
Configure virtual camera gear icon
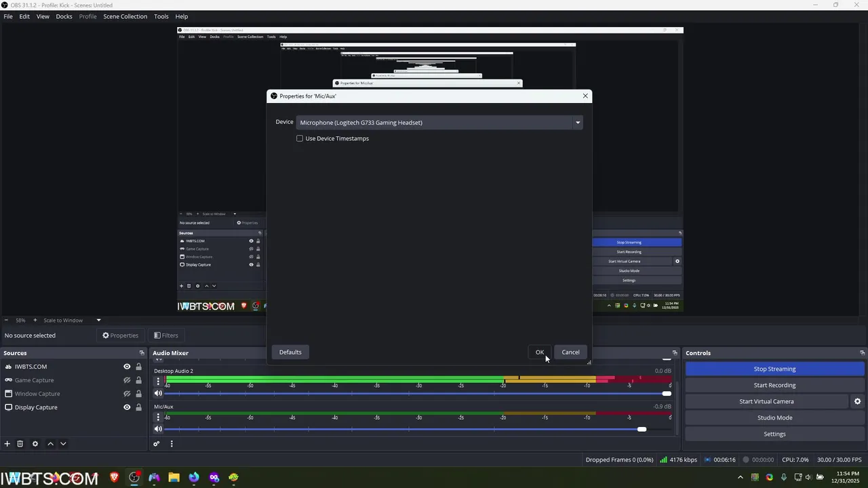click(857, 401)
